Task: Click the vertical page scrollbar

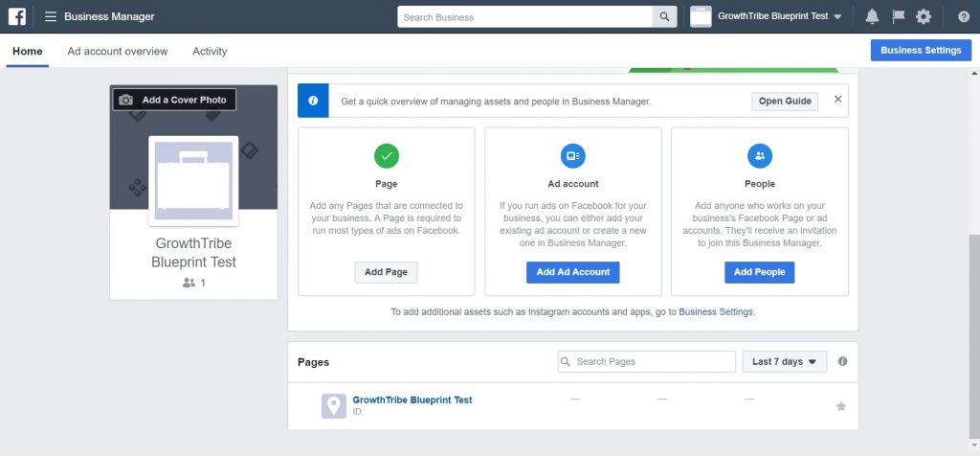Action: [973, 336]
